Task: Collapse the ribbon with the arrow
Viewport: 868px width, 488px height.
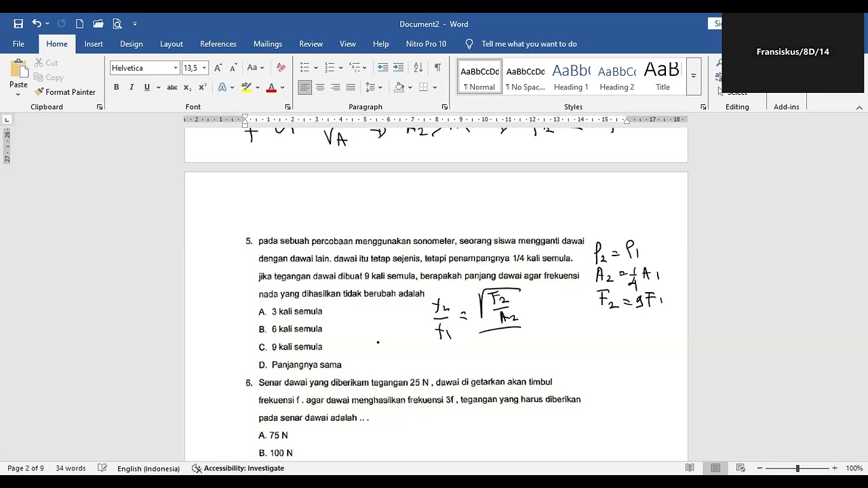Action: (859, 108)
